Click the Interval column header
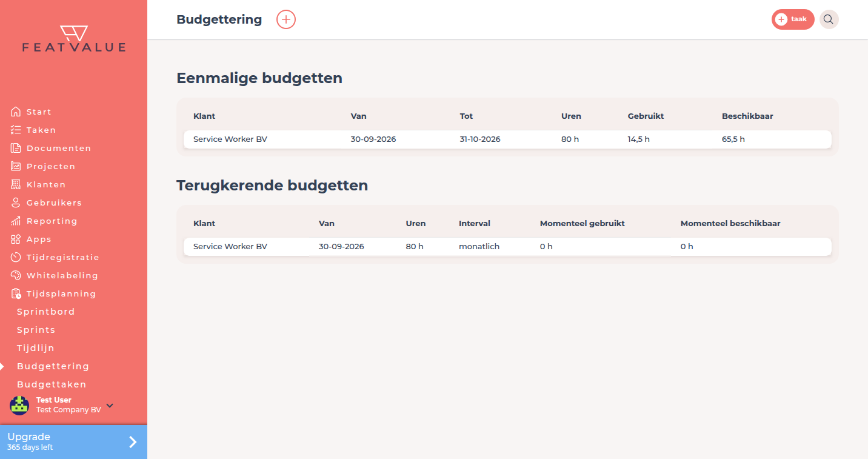 point(475,224)
